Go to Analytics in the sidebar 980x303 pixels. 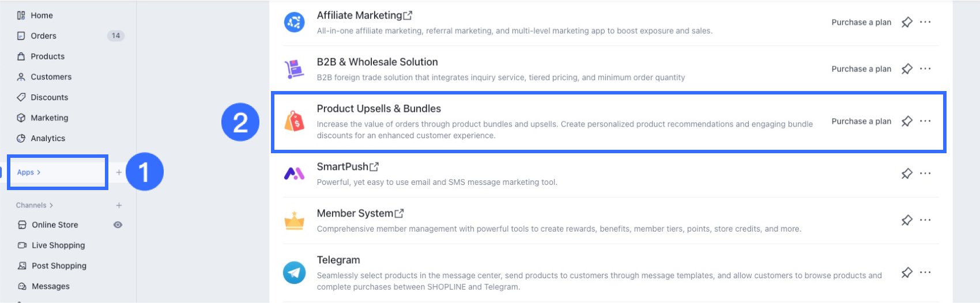click(47, 138)
